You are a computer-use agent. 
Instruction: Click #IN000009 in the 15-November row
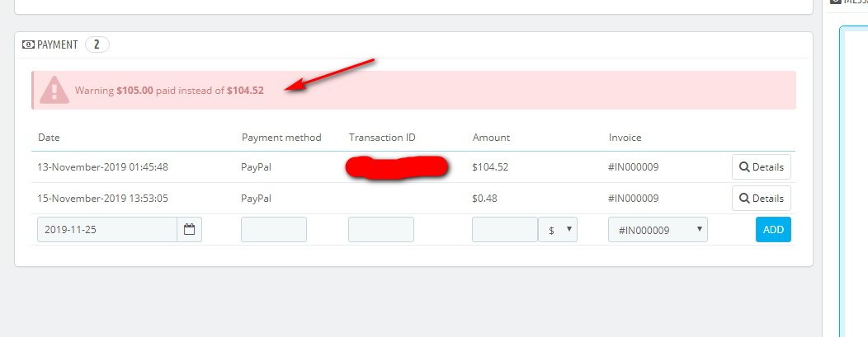(x=633, y=199)
